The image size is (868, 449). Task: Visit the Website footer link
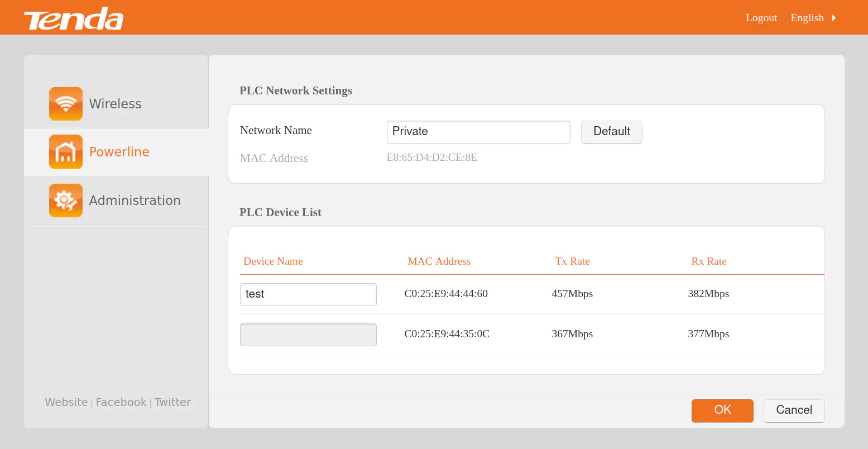point(66,402)
